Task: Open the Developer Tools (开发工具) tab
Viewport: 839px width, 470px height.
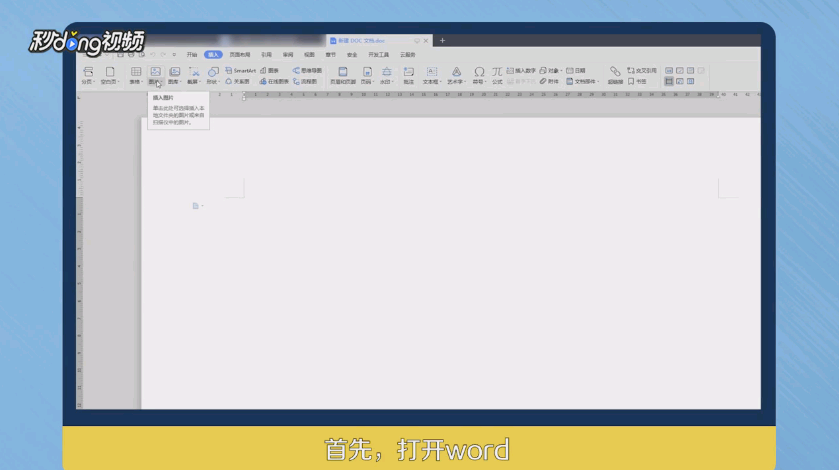Action: click(379, 55)
